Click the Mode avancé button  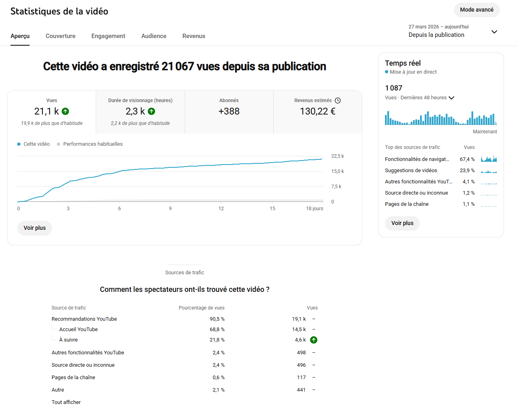(477, 10)
